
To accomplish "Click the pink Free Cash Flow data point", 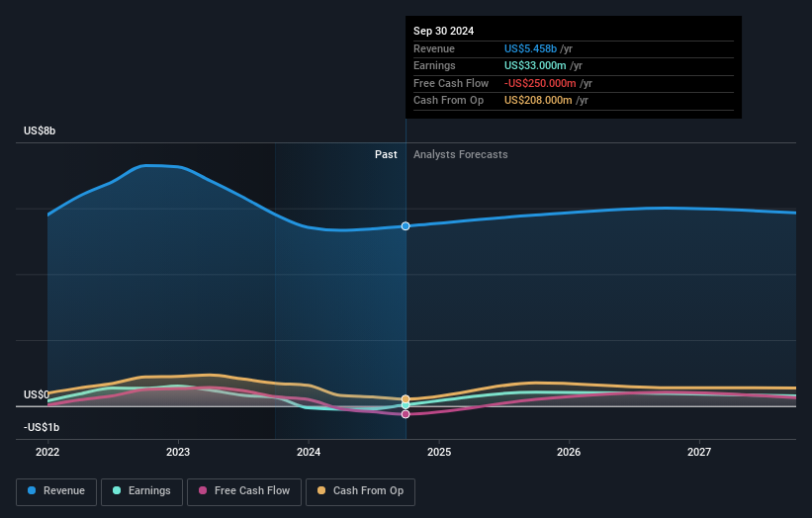I will (x=406, y=414).
